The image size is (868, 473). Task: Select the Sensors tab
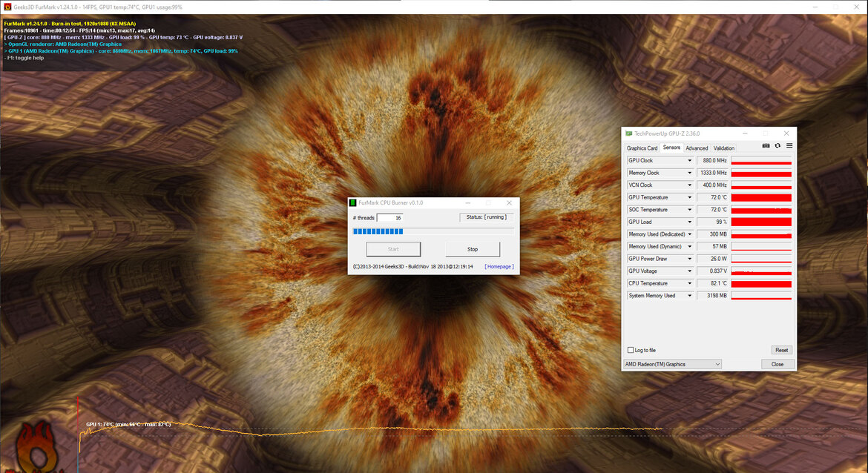(671, 148)
